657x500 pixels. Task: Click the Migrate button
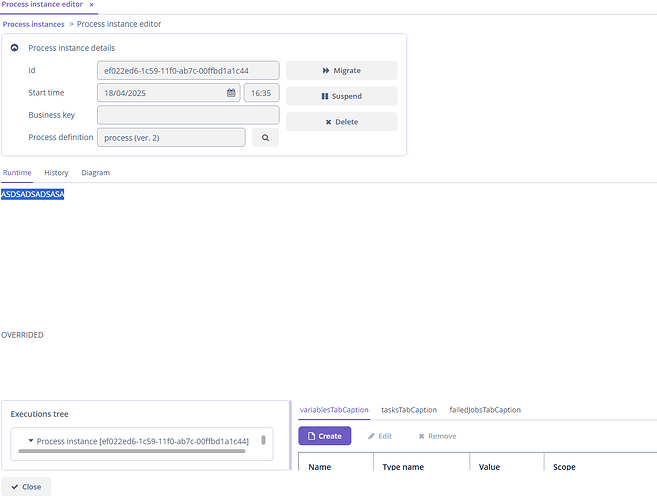click(341, 70)
